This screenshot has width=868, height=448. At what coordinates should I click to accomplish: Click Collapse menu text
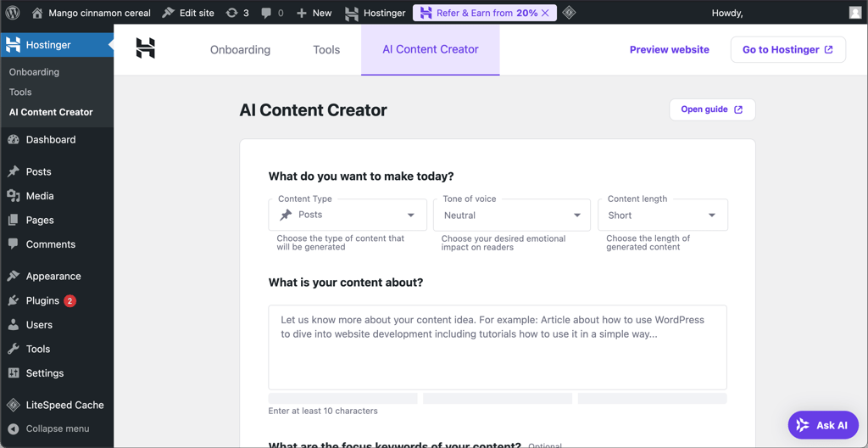point(58,428)
